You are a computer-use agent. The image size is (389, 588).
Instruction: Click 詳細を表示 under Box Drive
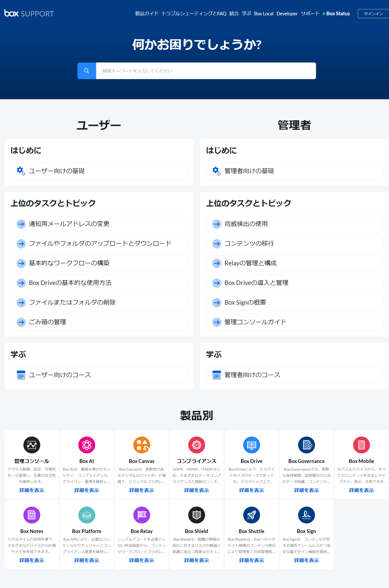point(252,490)
